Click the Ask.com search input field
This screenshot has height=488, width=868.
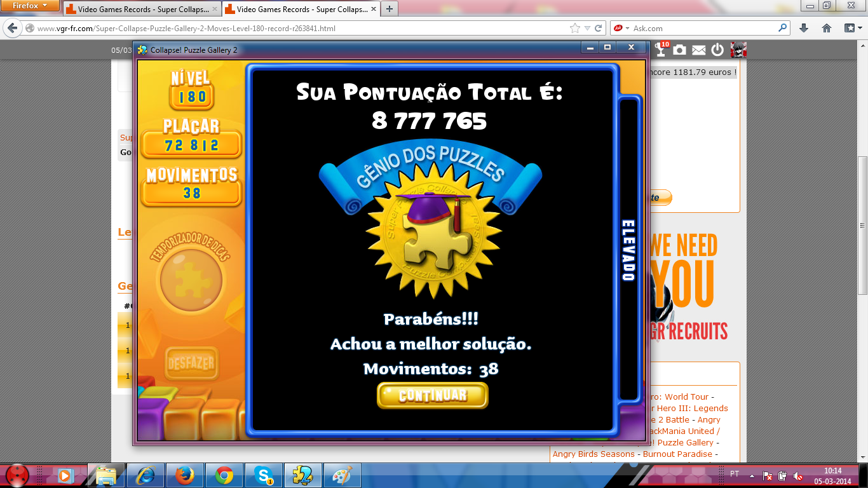(699, 28)
